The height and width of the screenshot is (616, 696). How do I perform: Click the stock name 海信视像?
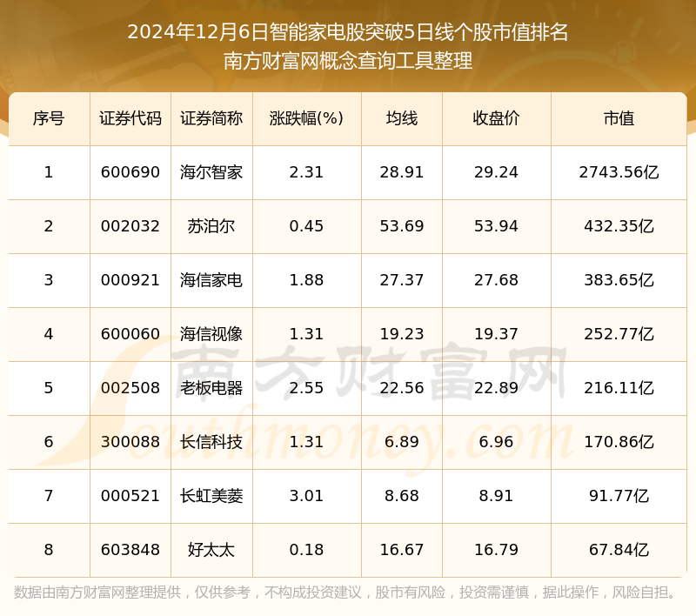(x=211, y=334)
